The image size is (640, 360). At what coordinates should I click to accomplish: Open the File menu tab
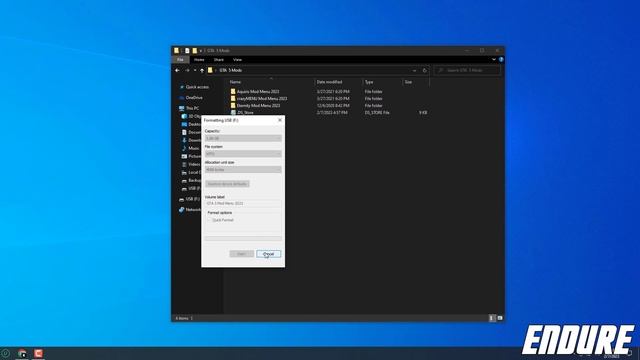tap(180, 60)
